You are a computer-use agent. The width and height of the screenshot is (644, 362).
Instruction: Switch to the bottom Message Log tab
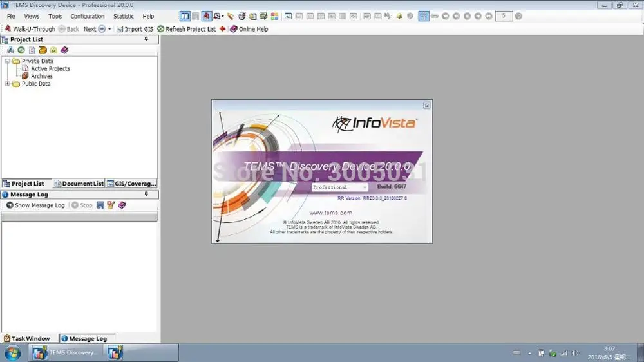tap(84, 339)
